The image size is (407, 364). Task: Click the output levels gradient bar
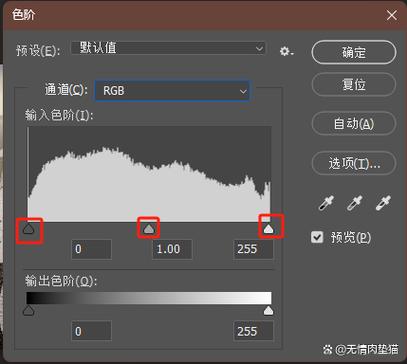pos(149,298)
